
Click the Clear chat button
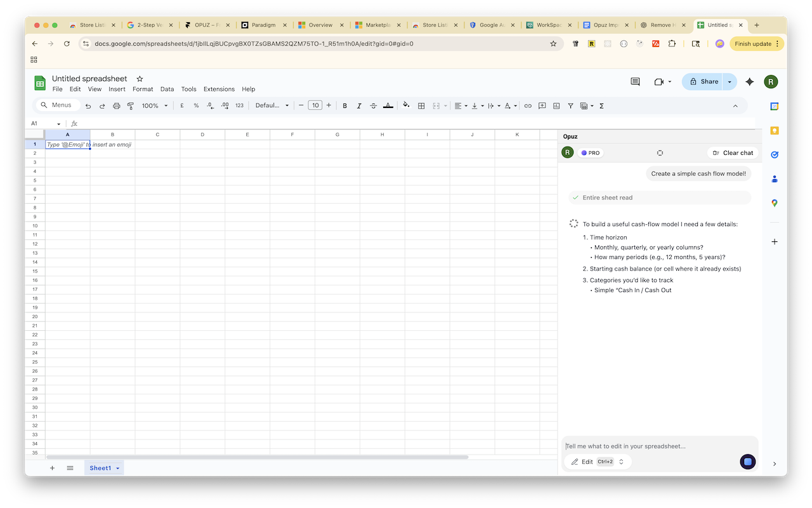(733, 153)
